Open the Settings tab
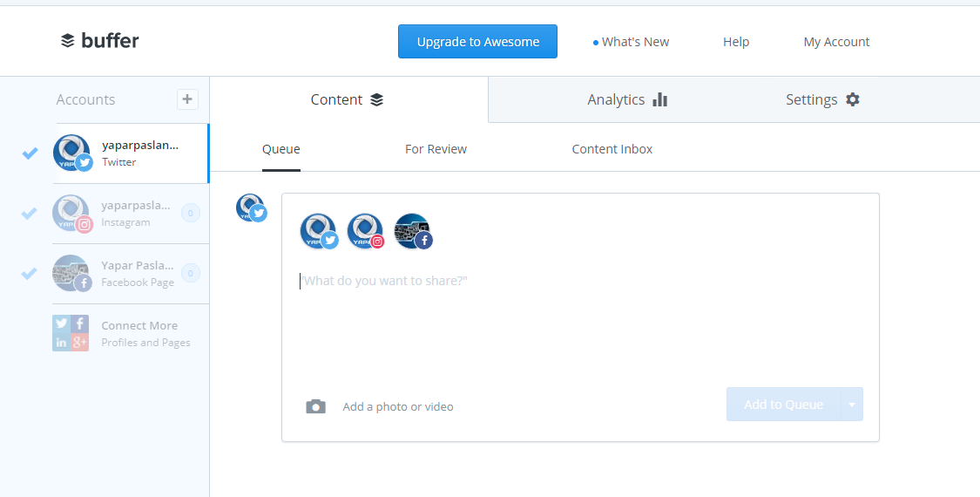Screen dimensions: 980x497 [822, 99]
